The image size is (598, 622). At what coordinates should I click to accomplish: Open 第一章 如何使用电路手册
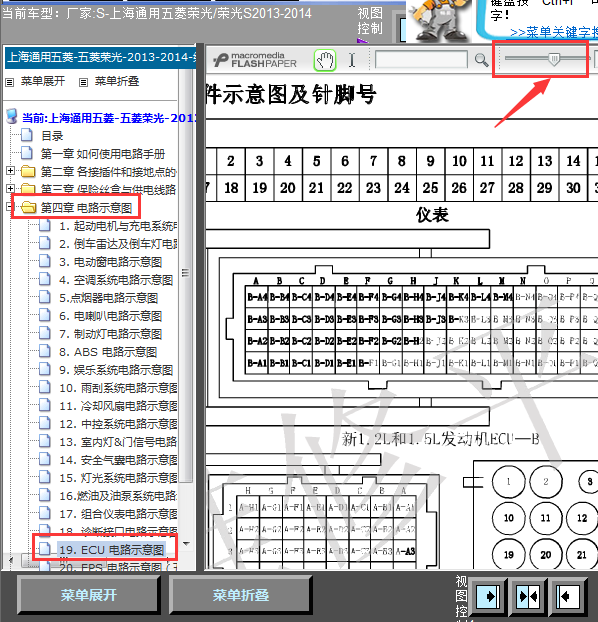103,154
